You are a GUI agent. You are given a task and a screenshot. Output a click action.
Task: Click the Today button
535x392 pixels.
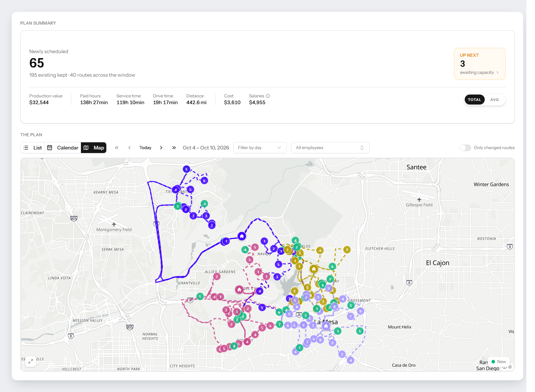[145, 148]
